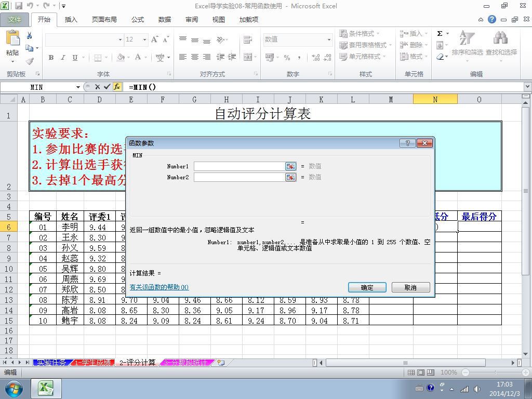
Task: Select Page Layout view in the status bar
Action: (421, 373)
